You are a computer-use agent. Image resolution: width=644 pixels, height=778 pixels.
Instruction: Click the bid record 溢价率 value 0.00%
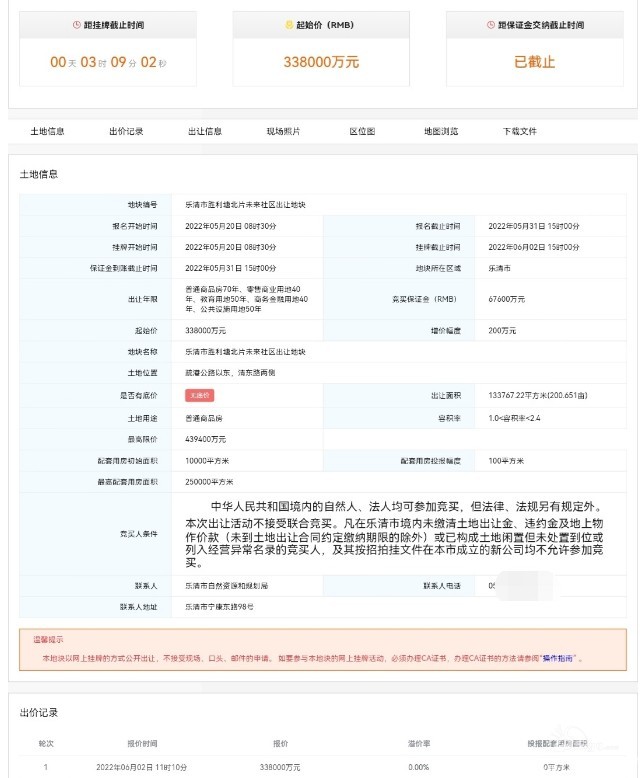(x=419, y=767)
